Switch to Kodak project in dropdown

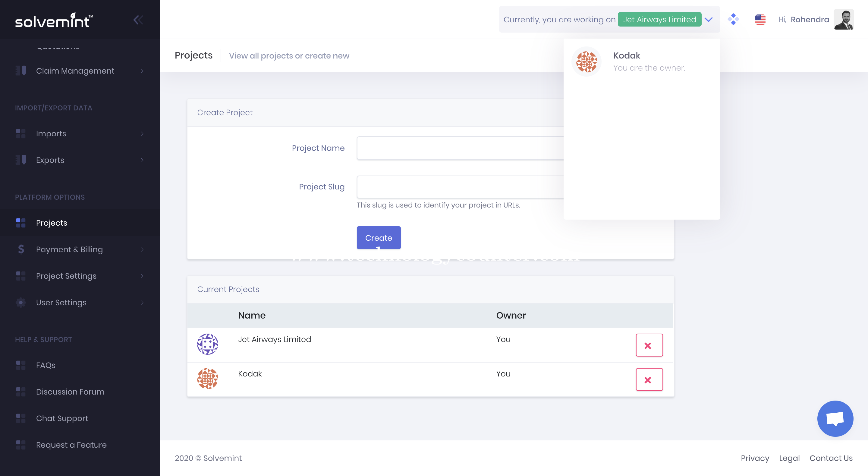pos(642,62)
